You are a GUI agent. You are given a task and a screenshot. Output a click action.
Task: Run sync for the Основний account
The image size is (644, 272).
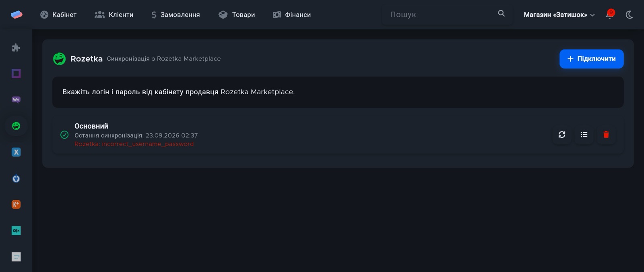(562, 135)
